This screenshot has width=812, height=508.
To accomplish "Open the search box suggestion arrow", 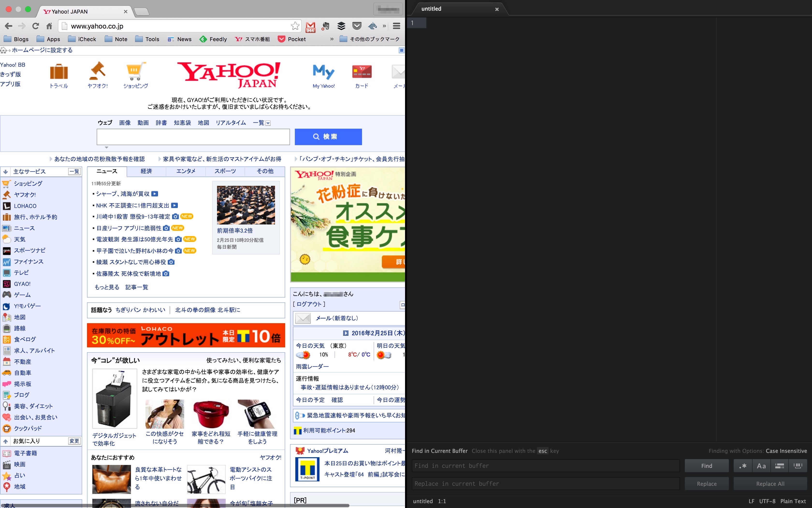I will pos(106,148).
